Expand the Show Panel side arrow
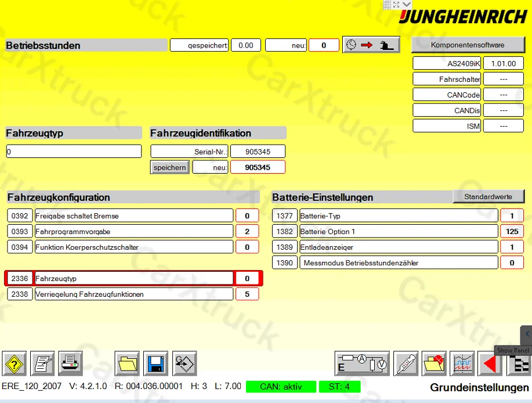The height and width of the screenshot is (403, 532). 527,334
